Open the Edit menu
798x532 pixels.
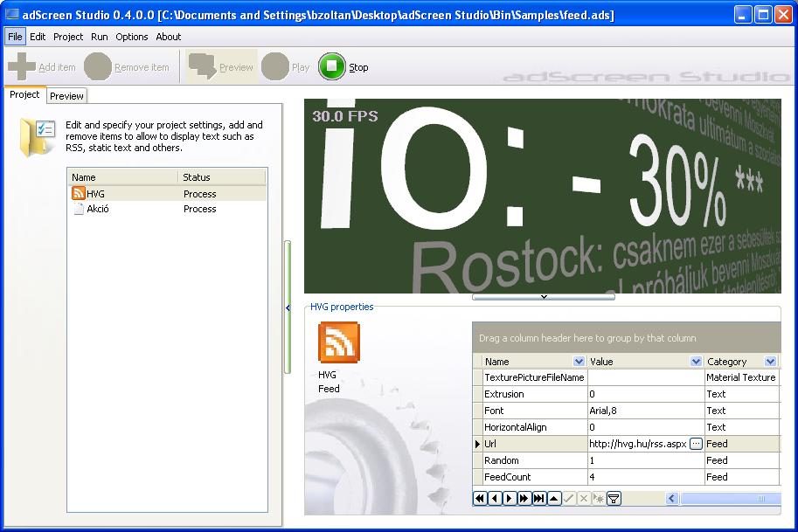pyautogui.click(x=38, y=37)
